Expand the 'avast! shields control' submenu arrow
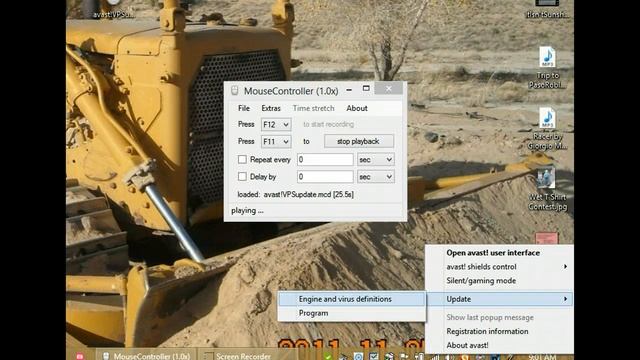The height and width of the screenshot is (360, 640). (565, 267)
